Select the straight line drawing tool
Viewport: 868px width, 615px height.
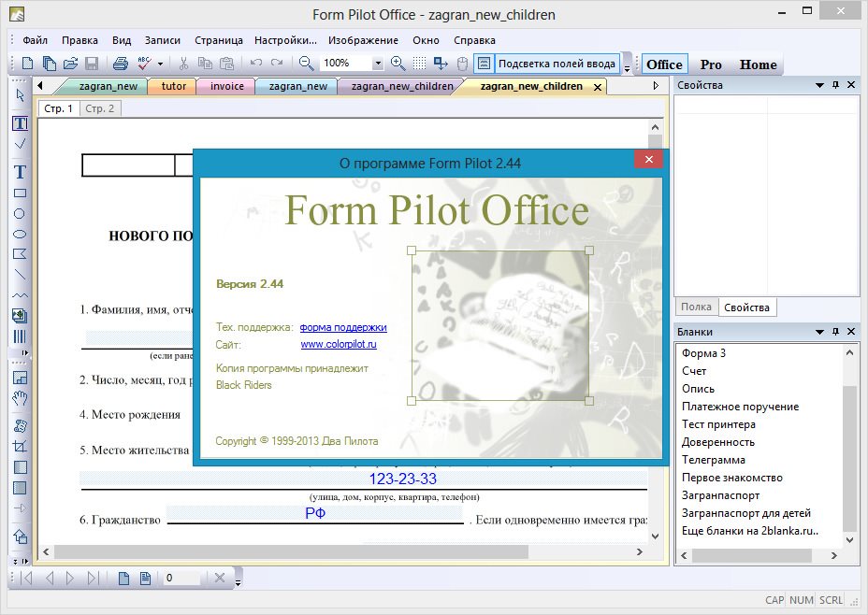[20, 275]
